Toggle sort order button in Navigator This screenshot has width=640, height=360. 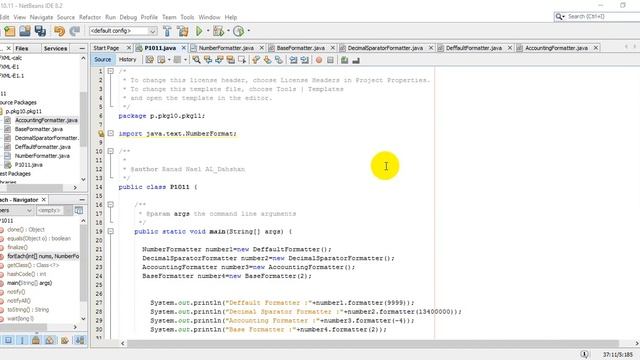[80, 340]
